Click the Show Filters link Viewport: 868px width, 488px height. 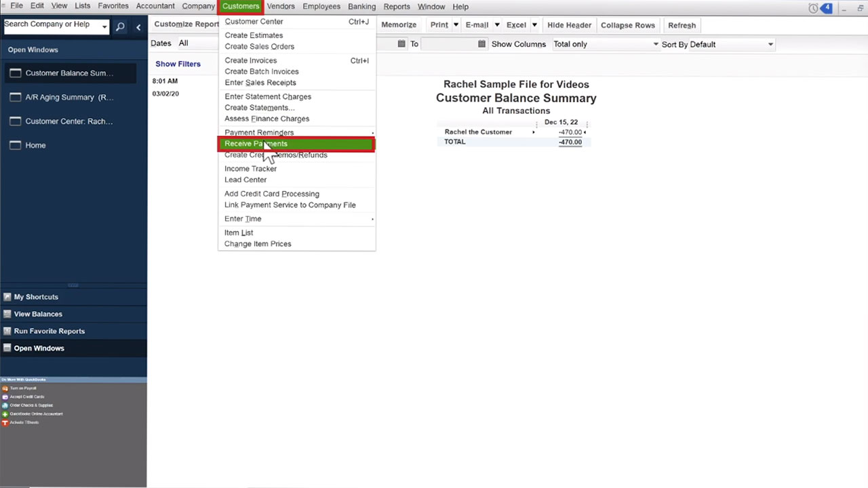point(178,64)
